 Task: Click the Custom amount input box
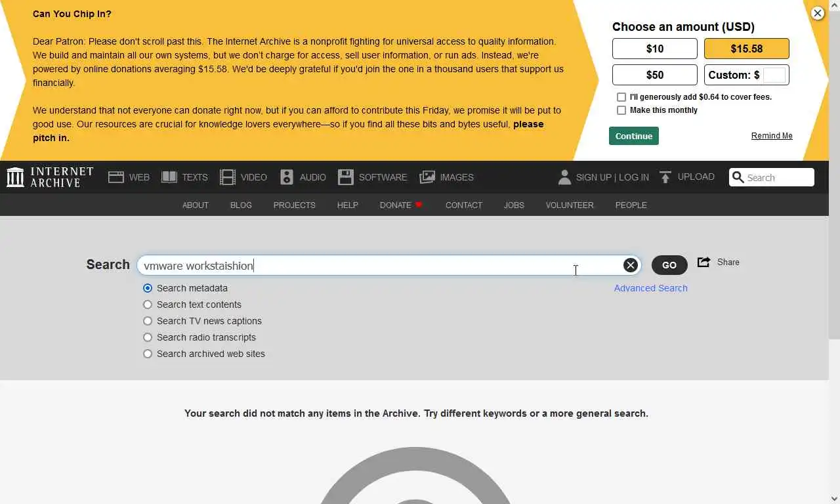[x=774, y=75]
